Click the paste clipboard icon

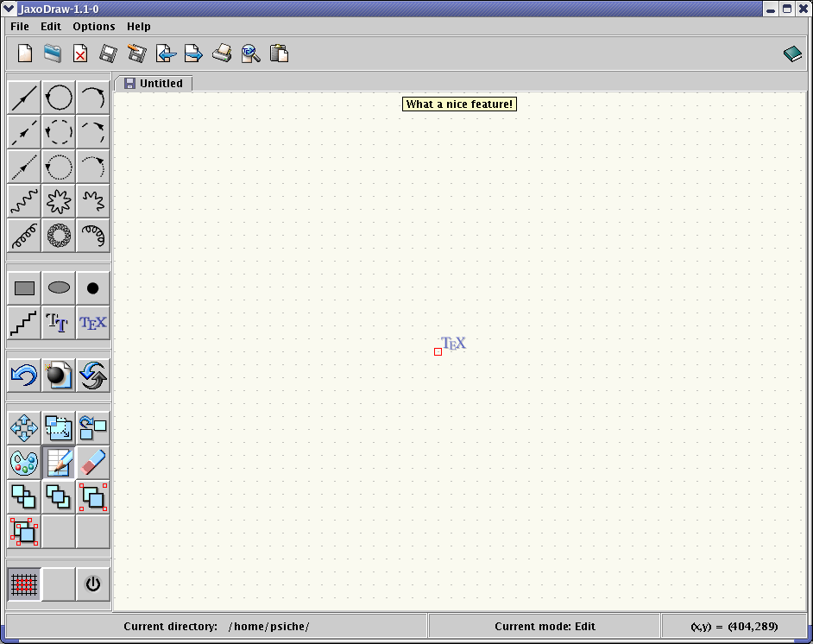pyautogui.click(x=279, y=54)
